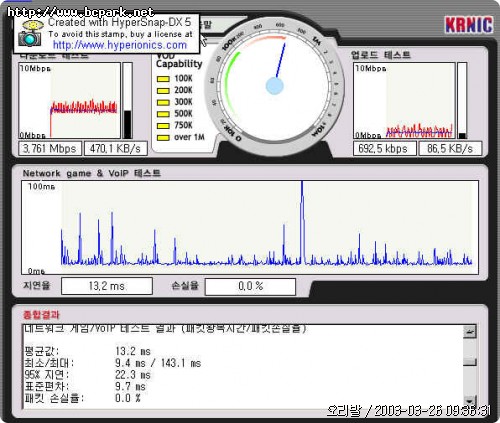This screenshot has width=500, height=423.
Task: Click the 패킷 손실율 0.0 % row
Action: pos(82,398)
